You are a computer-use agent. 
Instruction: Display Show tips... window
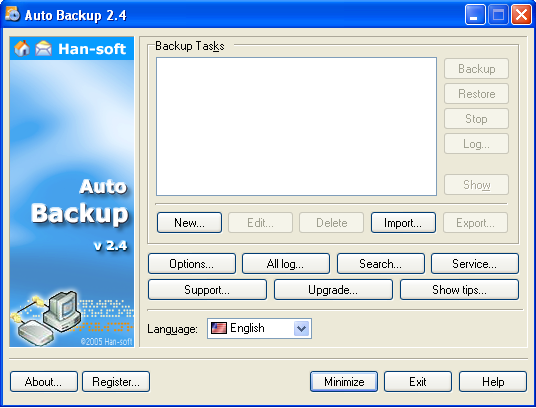click(x=459, y=290)
